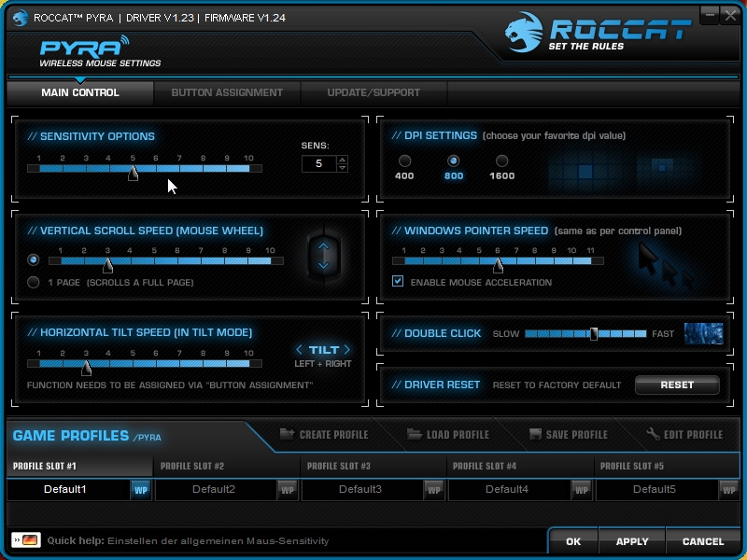Click the RESET factory default button
The height and width of the screenshot is (560, 747).
(677, 385)
